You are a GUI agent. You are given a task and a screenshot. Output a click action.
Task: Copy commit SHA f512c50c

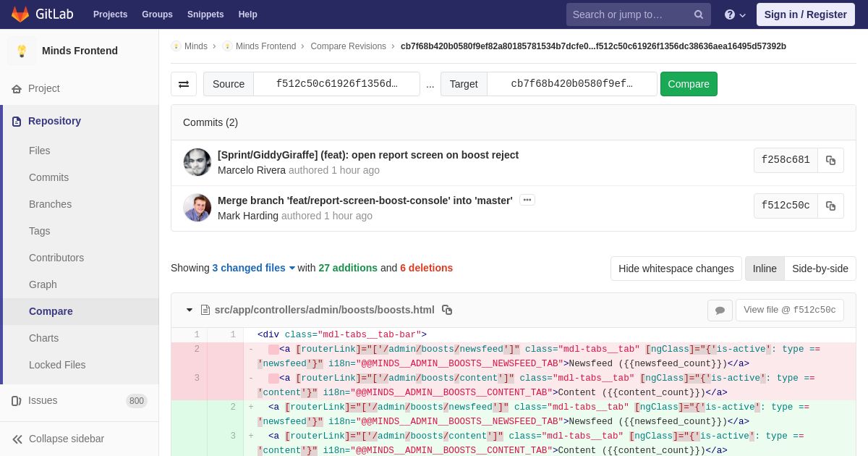click(830, 206)
